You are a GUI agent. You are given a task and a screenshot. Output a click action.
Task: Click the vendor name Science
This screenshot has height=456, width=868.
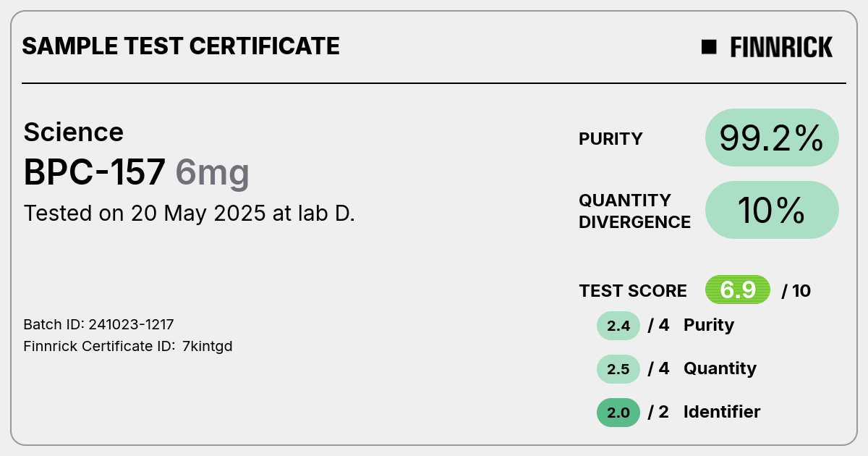tap(74, 132)
